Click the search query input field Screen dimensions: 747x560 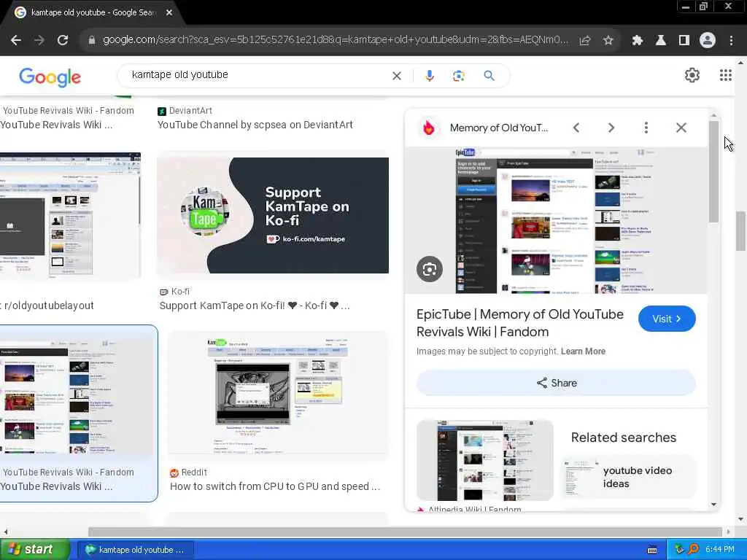(x=258, y=75)
